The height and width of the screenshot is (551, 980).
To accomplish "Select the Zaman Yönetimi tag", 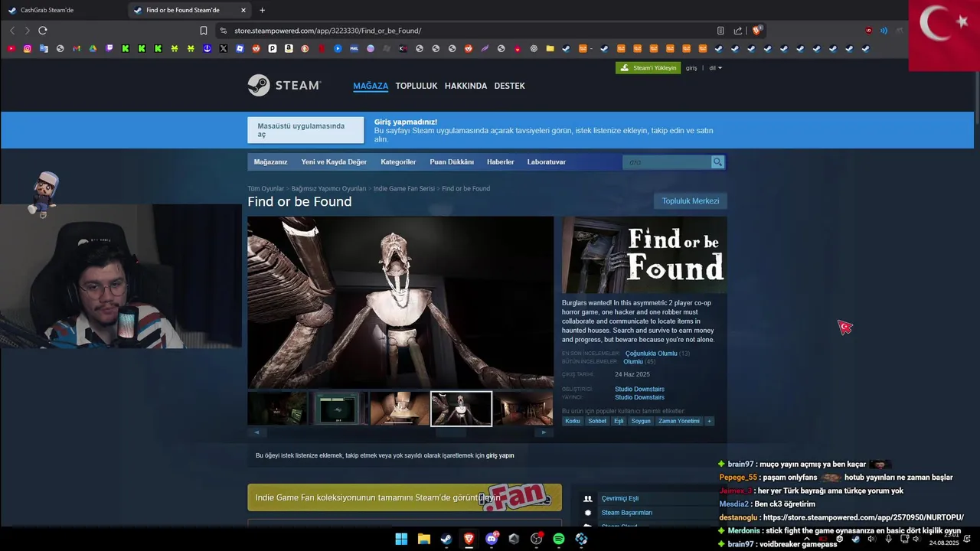I will point(679,421).
